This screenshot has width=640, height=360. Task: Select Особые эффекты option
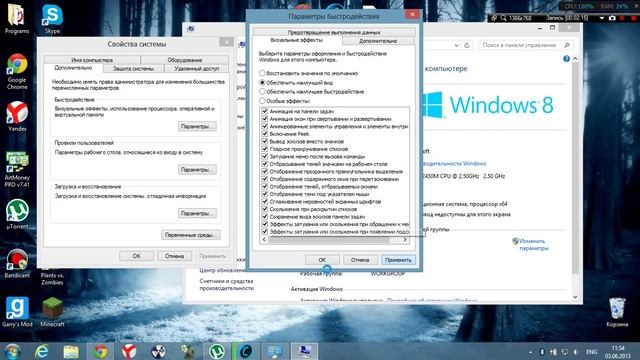click(285, 101)
